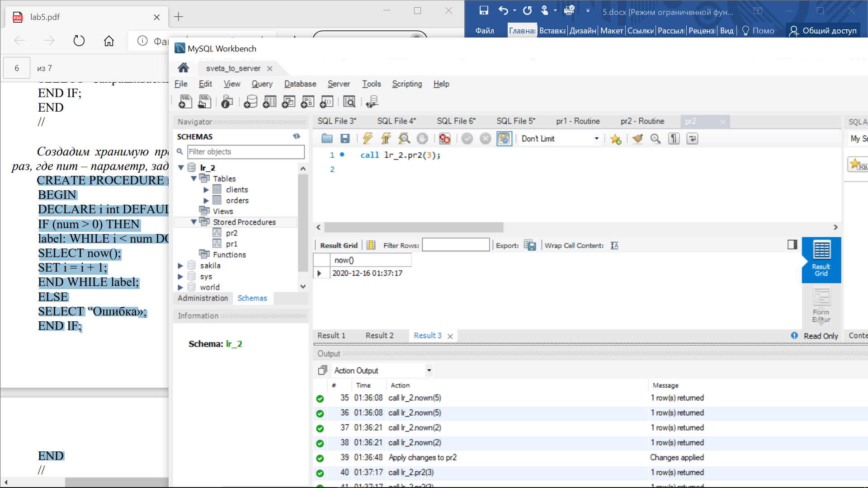Open script file folder icon in editor
868x488 pixels.
tap(327, 139)
